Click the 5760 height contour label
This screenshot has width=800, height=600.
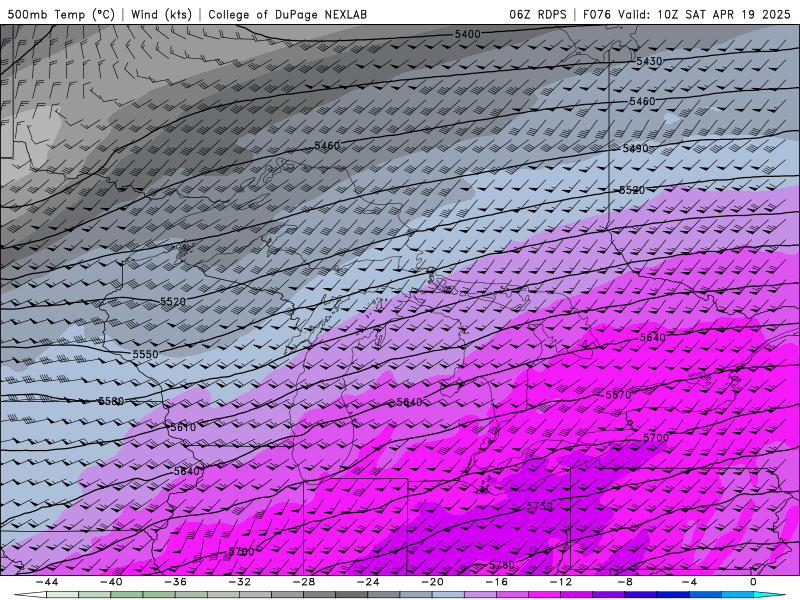(x=502, y=565)
